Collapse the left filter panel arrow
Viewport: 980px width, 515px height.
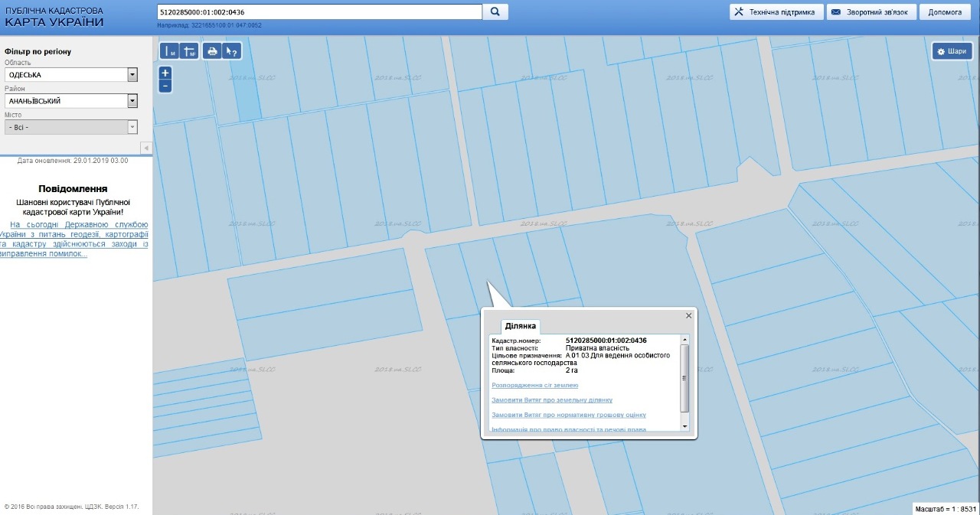coord(145,148)
